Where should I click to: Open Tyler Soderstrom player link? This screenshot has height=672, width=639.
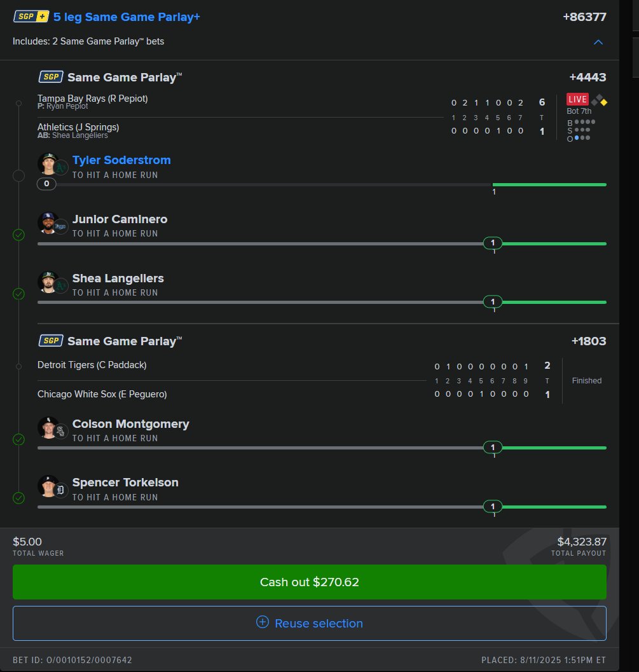coord(121,160)
